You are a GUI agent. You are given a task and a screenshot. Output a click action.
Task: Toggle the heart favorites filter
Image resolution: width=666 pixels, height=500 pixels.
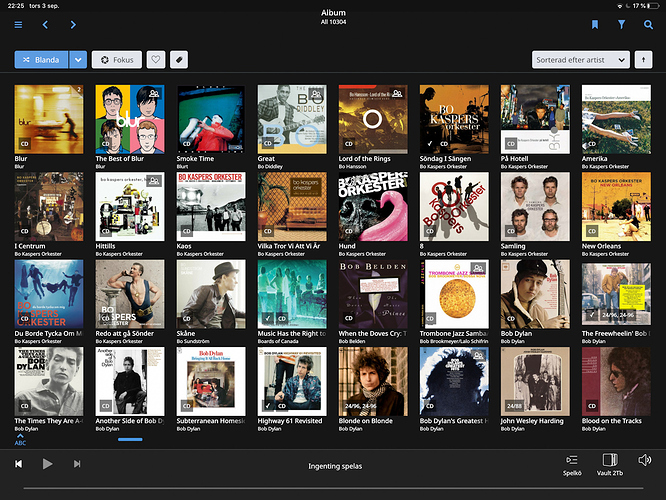point(156,60)
